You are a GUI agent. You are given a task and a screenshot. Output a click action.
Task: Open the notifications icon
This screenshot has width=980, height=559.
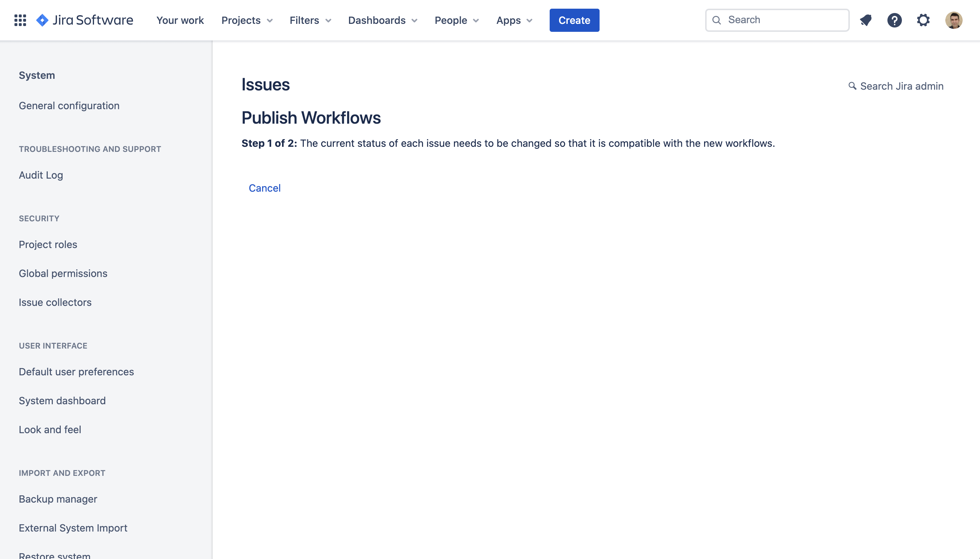point(866,20)
